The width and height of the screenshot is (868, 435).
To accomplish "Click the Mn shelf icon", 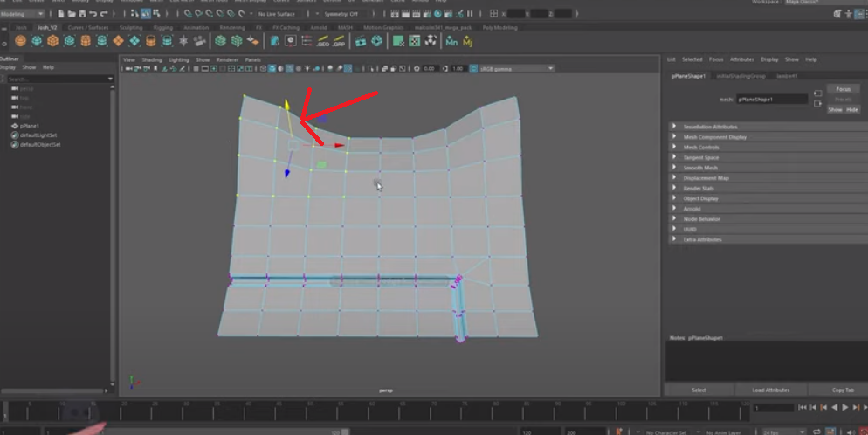I will pos(451,41).
